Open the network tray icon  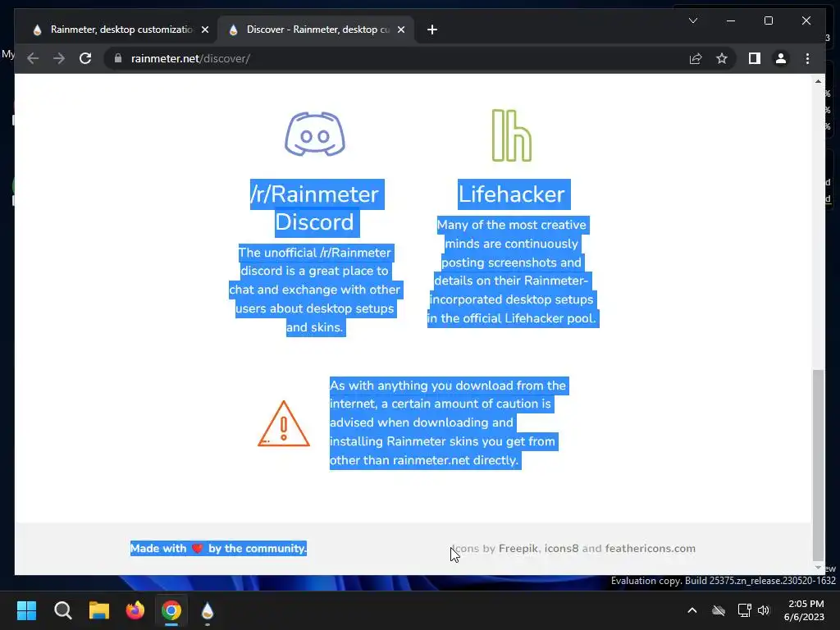(x=744, y=610)
